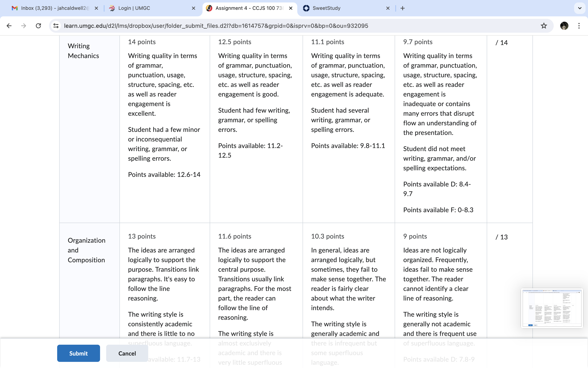Screen dimensions: 588x368
Task: Focus the address bar URL
Action: tap(216, 26)
